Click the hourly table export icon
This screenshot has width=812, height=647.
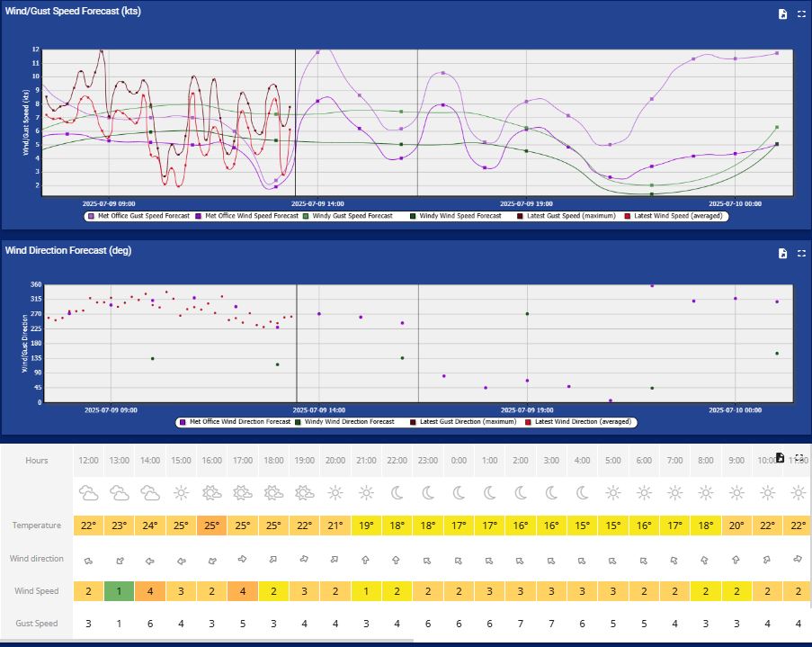pyautogui.click(x=781, y=457)
